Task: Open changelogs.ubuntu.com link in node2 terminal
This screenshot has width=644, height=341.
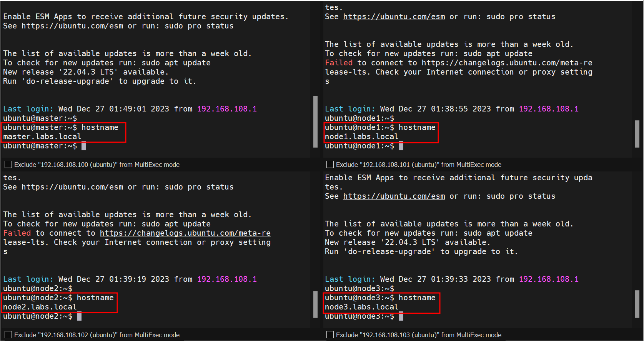Action: tap(185, 233)
